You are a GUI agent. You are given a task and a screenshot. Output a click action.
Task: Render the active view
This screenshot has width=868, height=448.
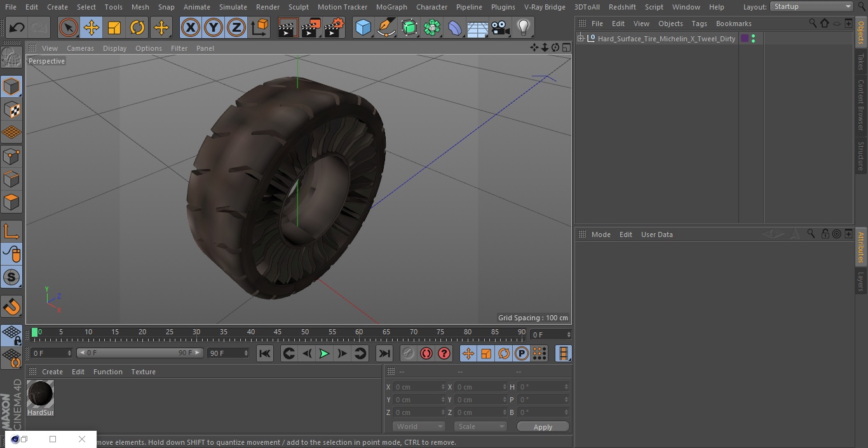[x=288, y=27]
